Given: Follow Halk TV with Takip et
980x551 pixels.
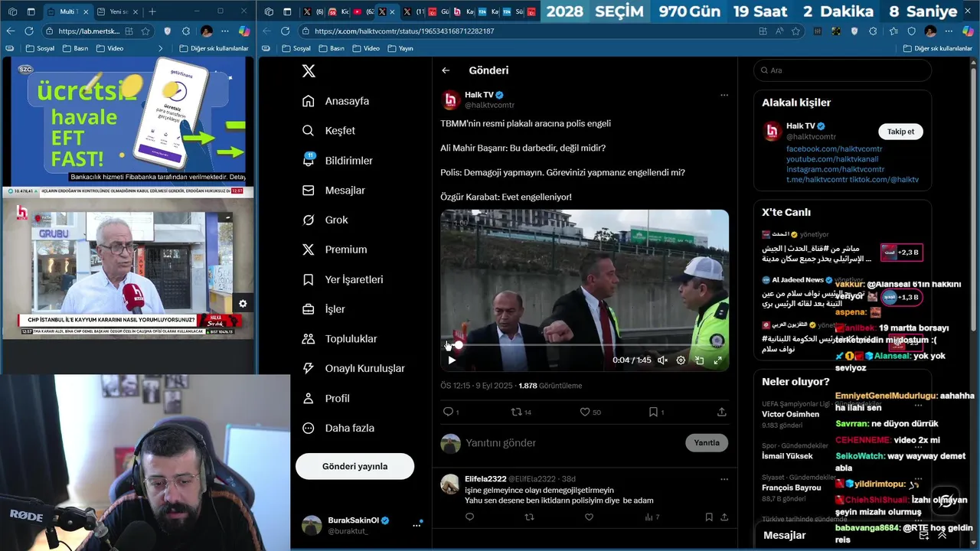Looking at the screenshot, I should point(900,132).
